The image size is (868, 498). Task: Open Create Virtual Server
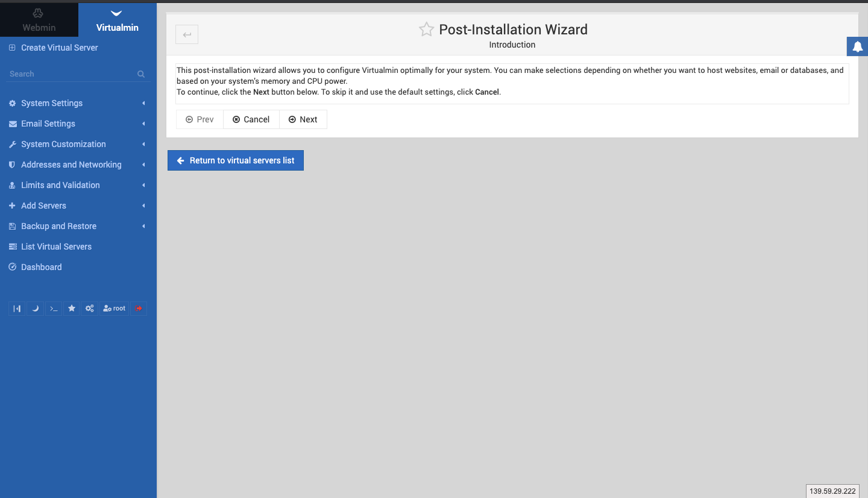[x=60, y=48]
